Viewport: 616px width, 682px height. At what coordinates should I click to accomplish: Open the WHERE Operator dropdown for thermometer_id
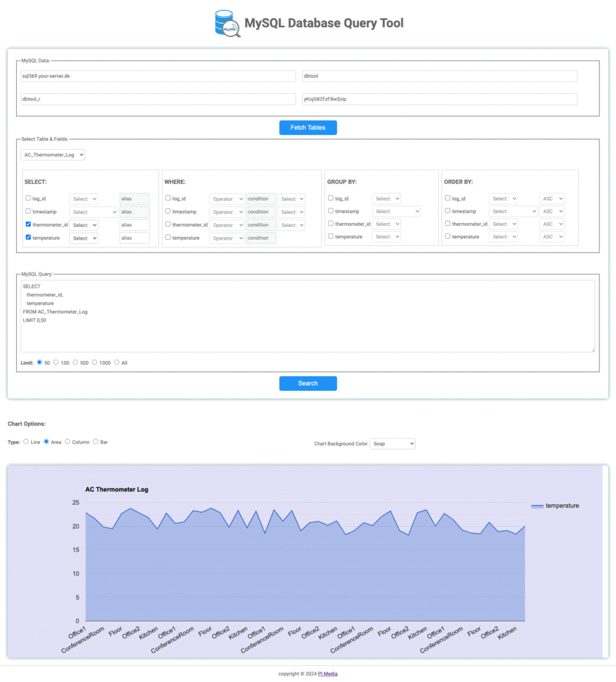pos(226,225)
